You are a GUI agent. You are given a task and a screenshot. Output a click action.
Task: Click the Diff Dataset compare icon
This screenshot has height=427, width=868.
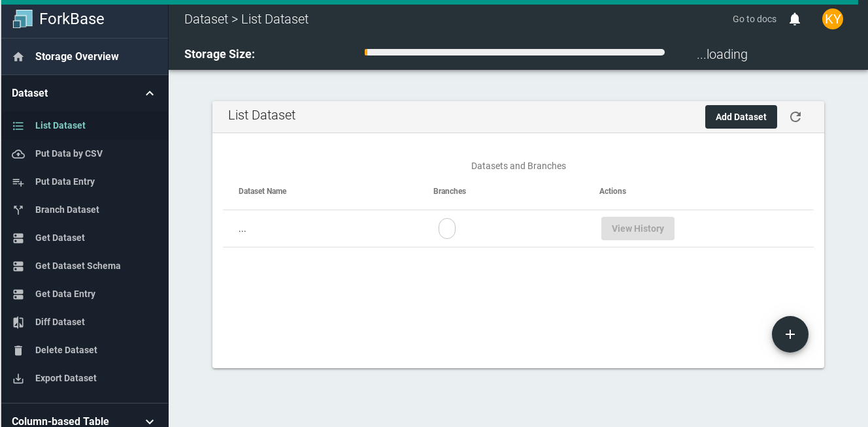tap(18, 323)
